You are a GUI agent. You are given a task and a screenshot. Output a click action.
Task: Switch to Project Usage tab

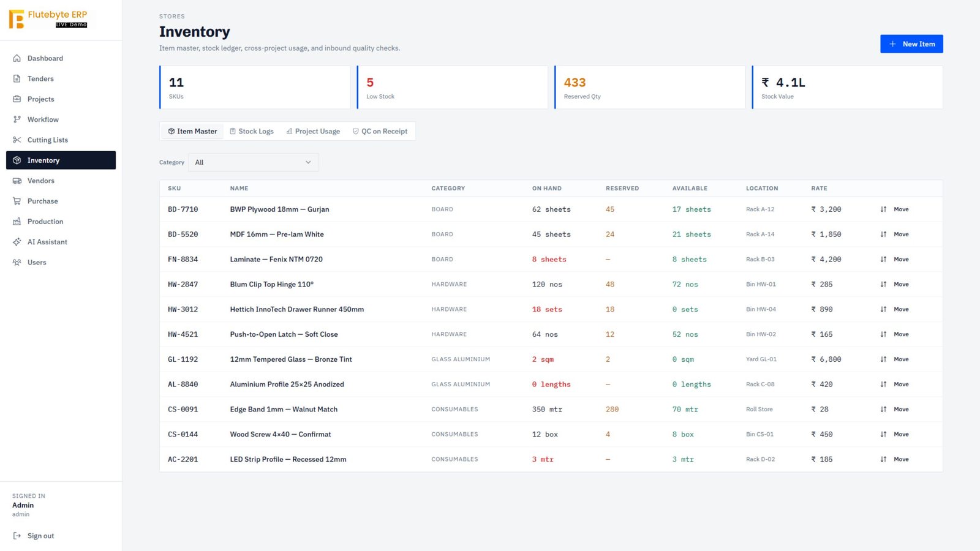point(313,131)
